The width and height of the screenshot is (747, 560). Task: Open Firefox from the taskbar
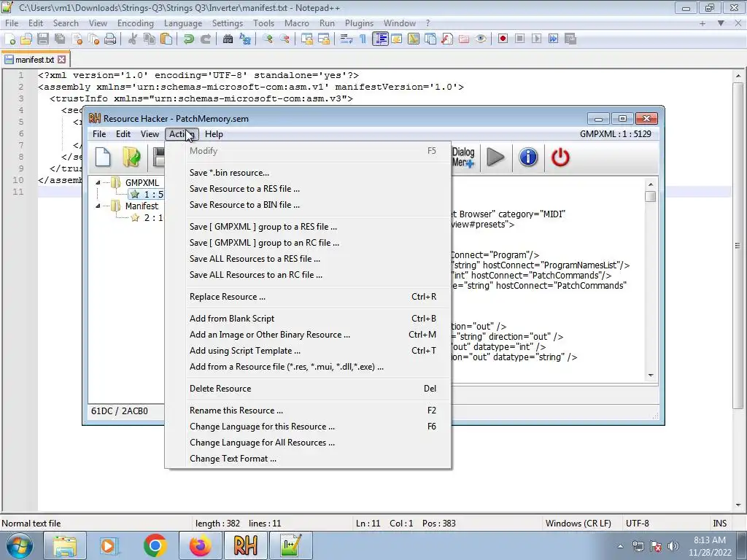[200, 545]
